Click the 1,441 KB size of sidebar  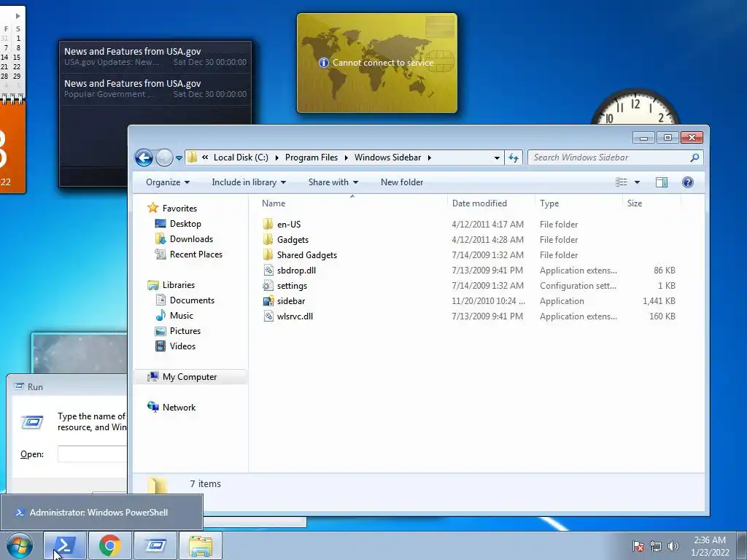(659, 301)
